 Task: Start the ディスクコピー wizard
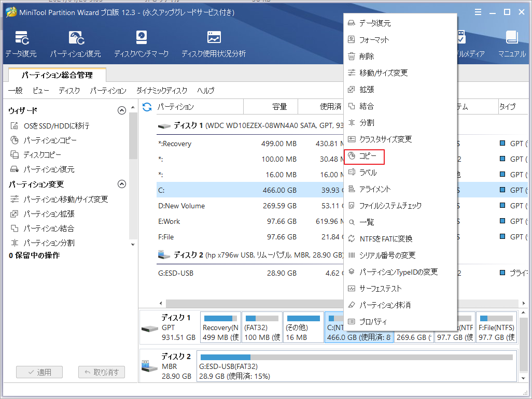pos(36,155)
